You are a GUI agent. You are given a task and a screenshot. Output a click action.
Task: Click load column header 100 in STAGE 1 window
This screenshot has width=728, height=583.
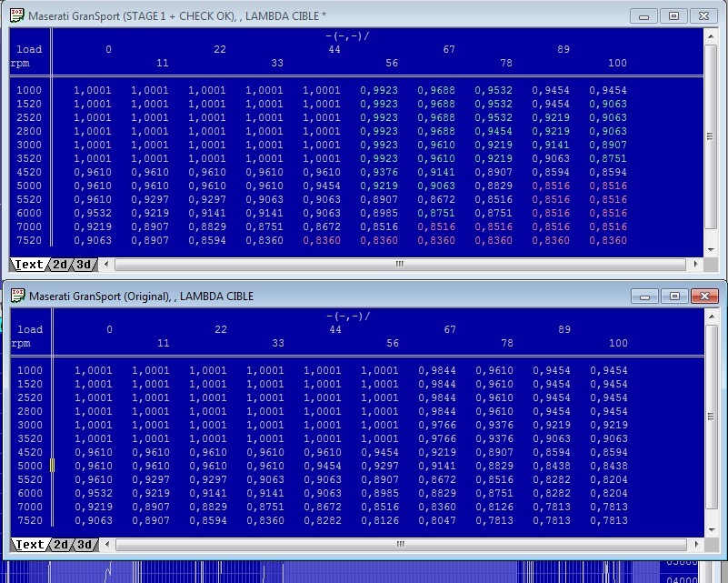[x=617, y=63]
